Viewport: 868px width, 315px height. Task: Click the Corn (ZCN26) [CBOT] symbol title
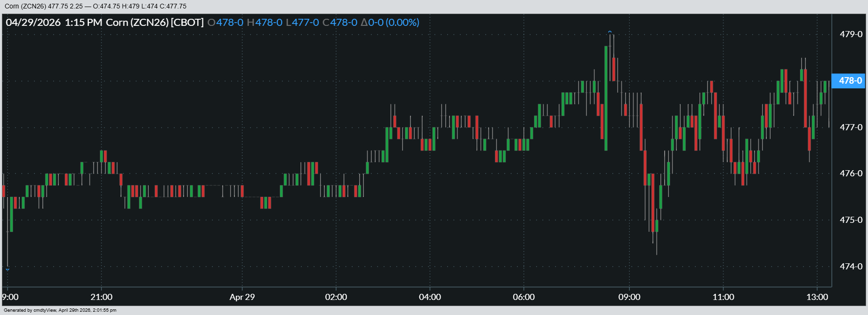(155, 23)
